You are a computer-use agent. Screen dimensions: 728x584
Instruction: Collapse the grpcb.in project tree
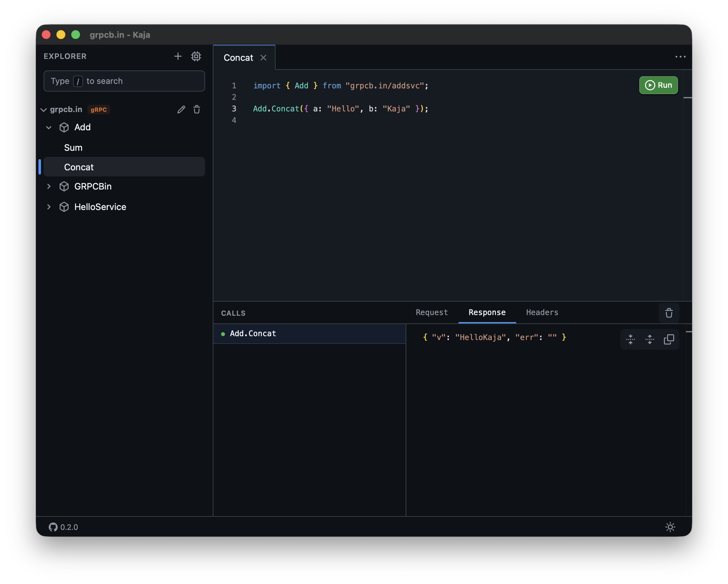pos(44,109)
